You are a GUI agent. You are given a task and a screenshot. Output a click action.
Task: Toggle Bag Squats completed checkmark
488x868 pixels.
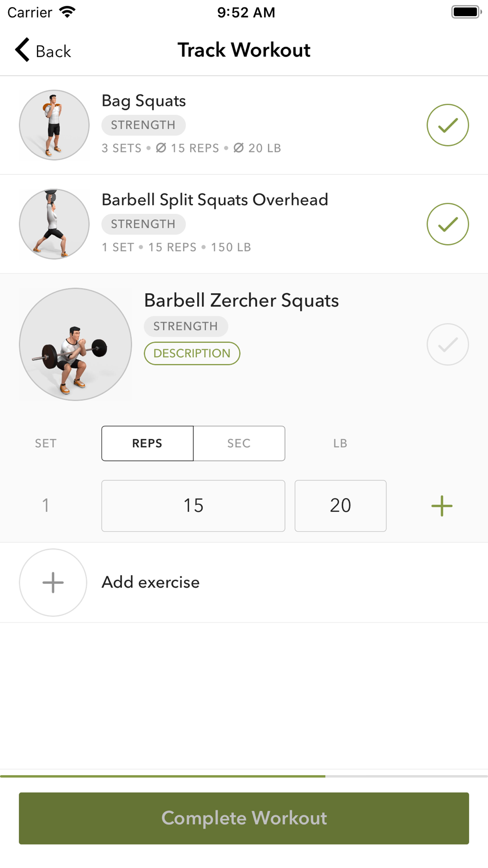click(447, 125)
